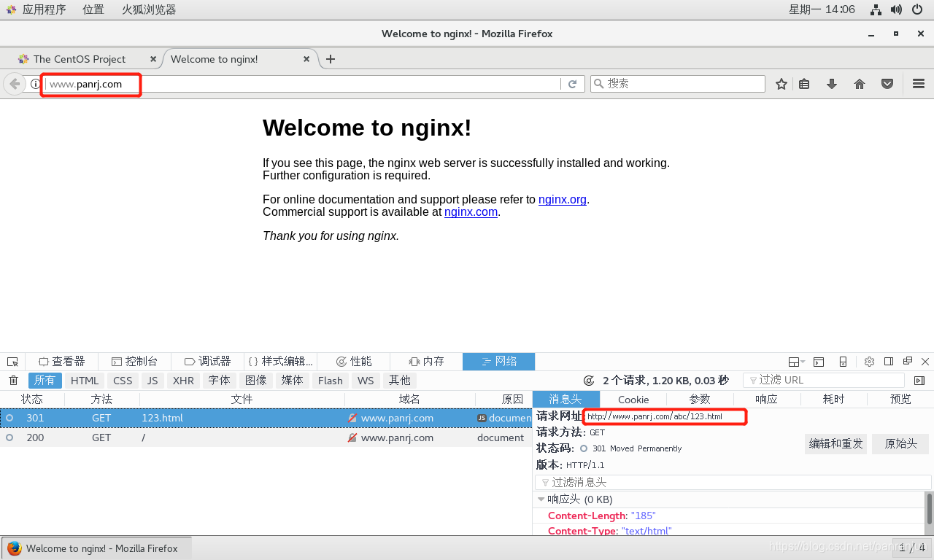This screenshot has width=934, height=560.
Task: Focus the 过滤 URL filter field
Action: 824,381
